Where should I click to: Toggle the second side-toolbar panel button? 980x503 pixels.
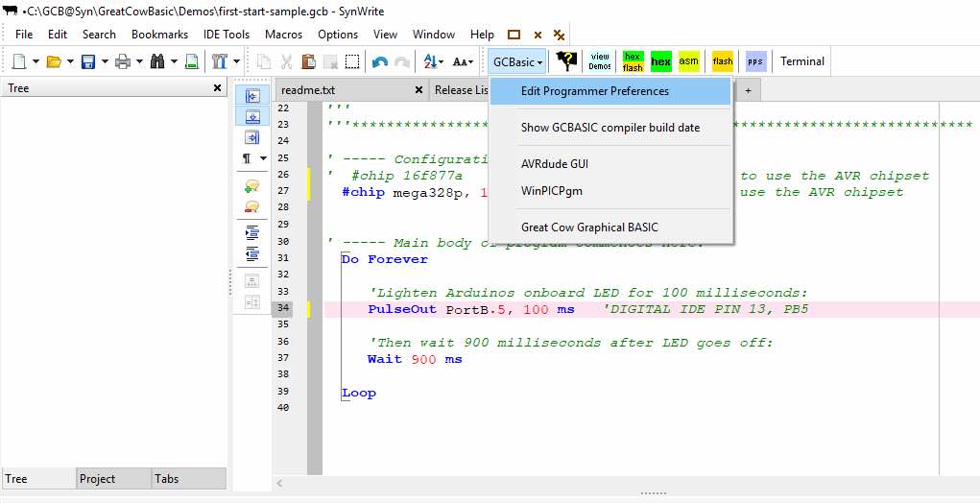251,116
